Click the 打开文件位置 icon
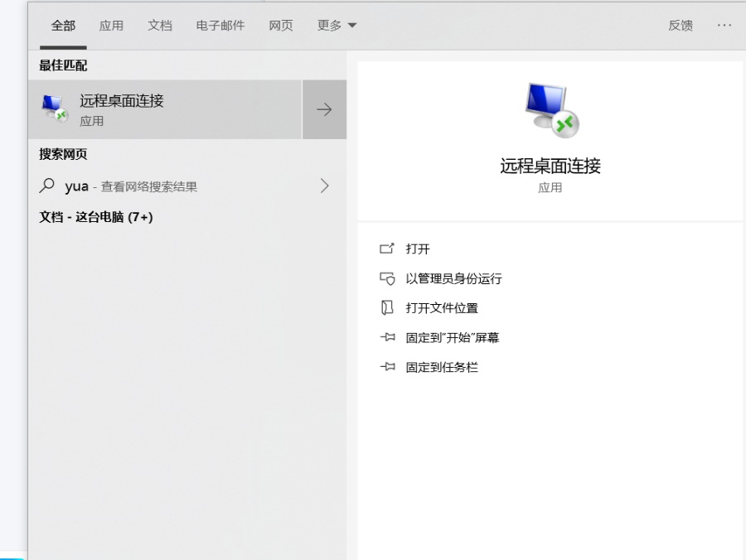 387,307
